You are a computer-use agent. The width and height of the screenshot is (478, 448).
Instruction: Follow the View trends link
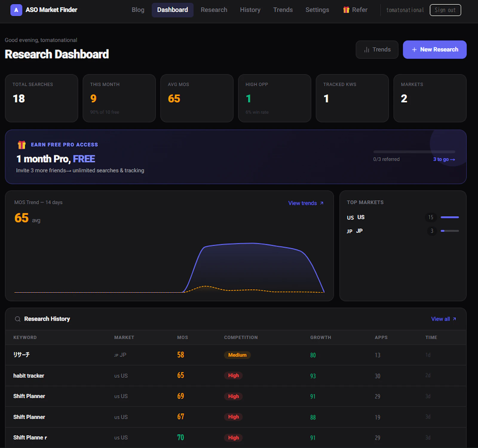tap(306, 203)
